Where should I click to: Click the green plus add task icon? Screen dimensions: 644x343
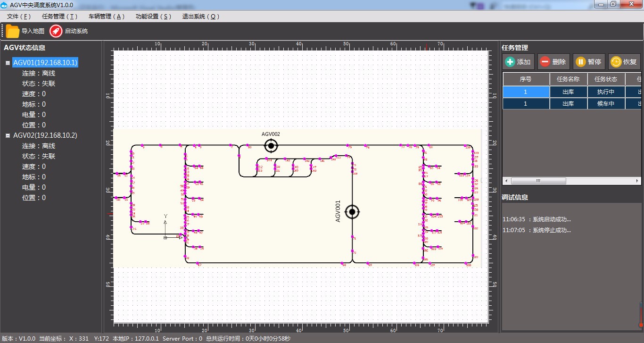click(510, 62)
